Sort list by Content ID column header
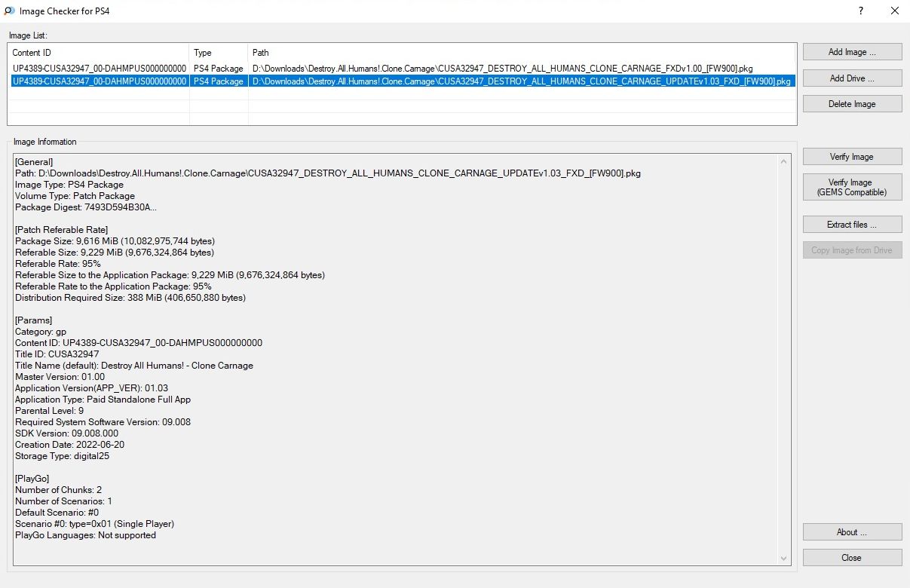Image resolution: width=910 pixels, height=588 pixels. (98, 53)
